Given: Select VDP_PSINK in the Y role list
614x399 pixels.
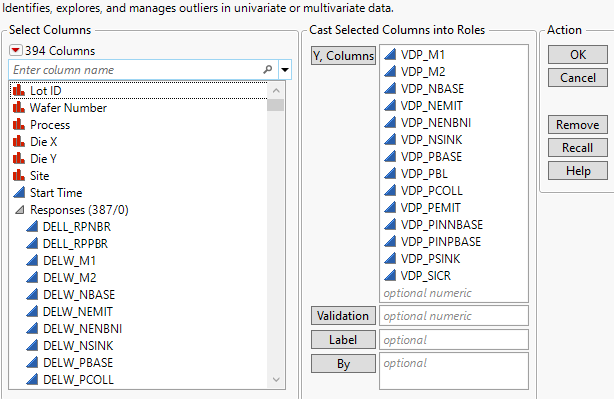Looking at the screenshot, I should point(454,258).
